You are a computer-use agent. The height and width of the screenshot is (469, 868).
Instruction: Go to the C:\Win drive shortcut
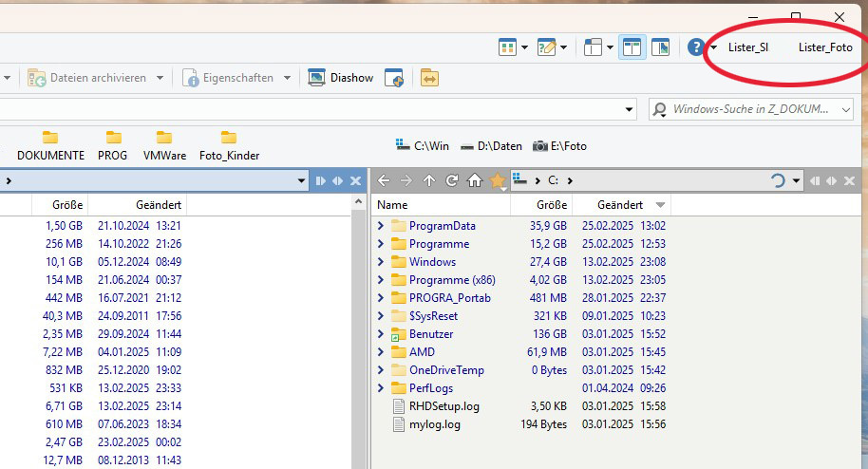pos(423,146)
